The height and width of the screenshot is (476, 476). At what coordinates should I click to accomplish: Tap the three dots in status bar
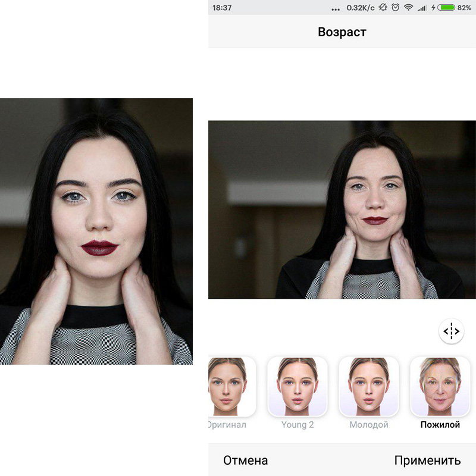pos(336,9)
